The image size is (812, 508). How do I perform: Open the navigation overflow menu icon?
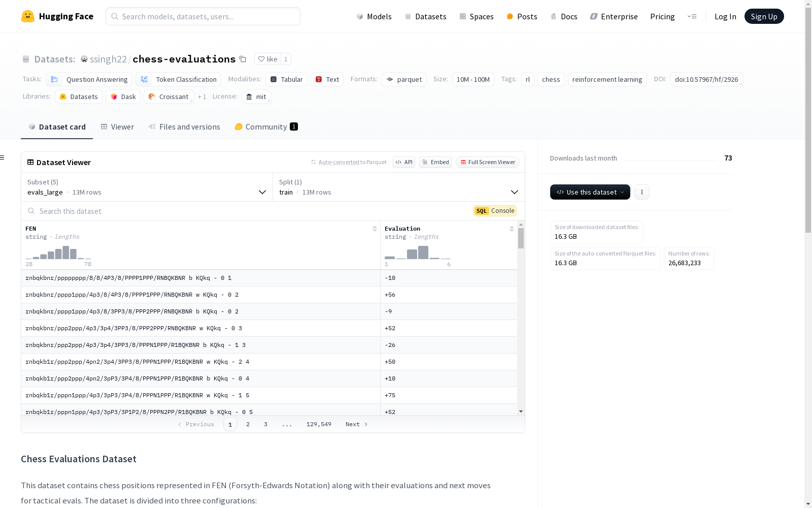click(692, 16)
